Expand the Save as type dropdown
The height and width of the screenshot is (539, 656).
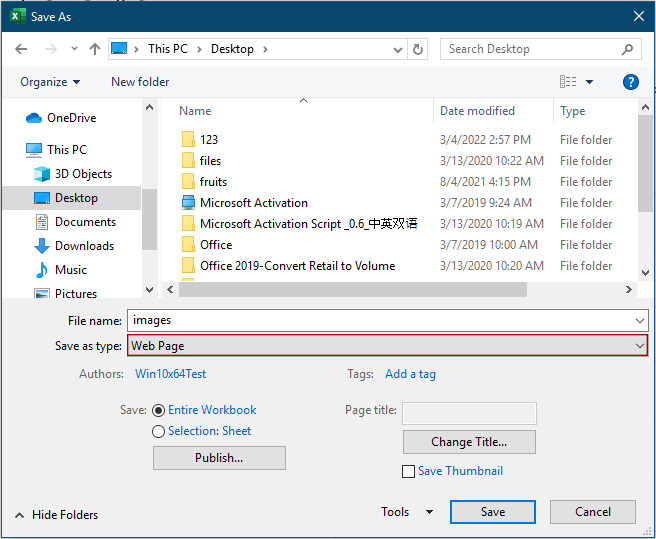(639, 346)
